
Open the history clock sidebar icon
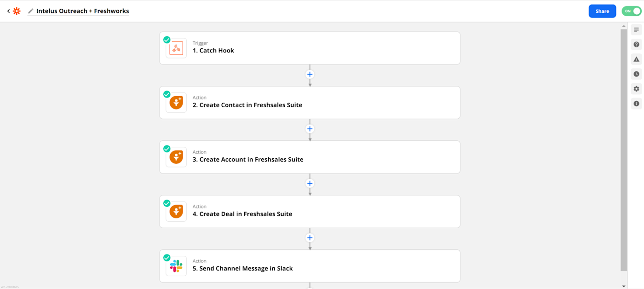(x=636, y=74)
